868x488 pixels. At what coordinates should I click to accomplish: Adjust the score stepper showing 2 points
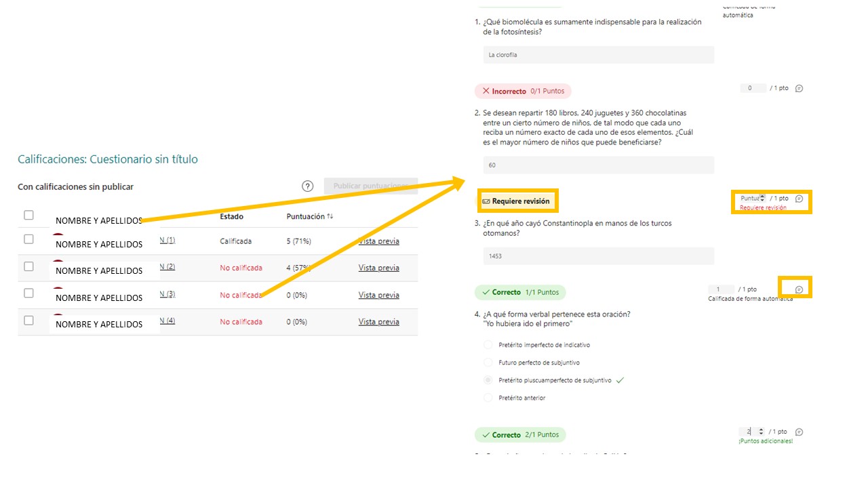tap(761, 432)
